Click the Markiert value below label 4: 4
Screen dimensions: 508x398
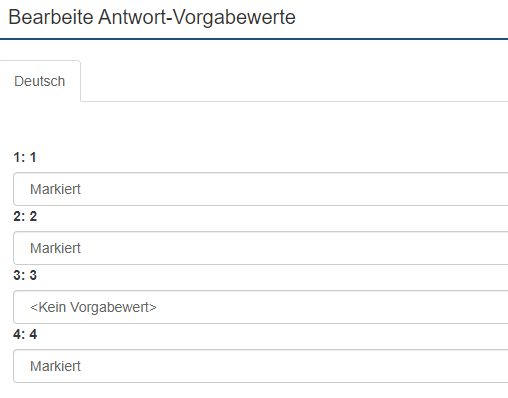(x=55, y=366)
